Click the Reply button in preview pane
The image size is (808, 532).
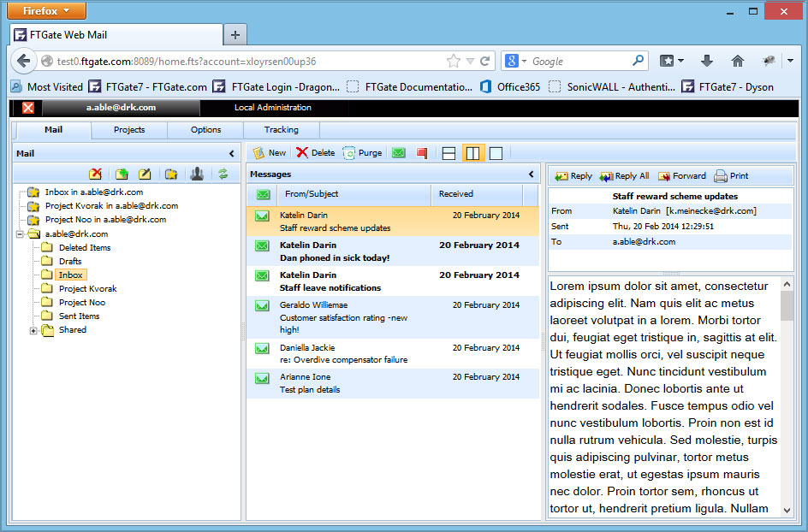tap(573, 176)
